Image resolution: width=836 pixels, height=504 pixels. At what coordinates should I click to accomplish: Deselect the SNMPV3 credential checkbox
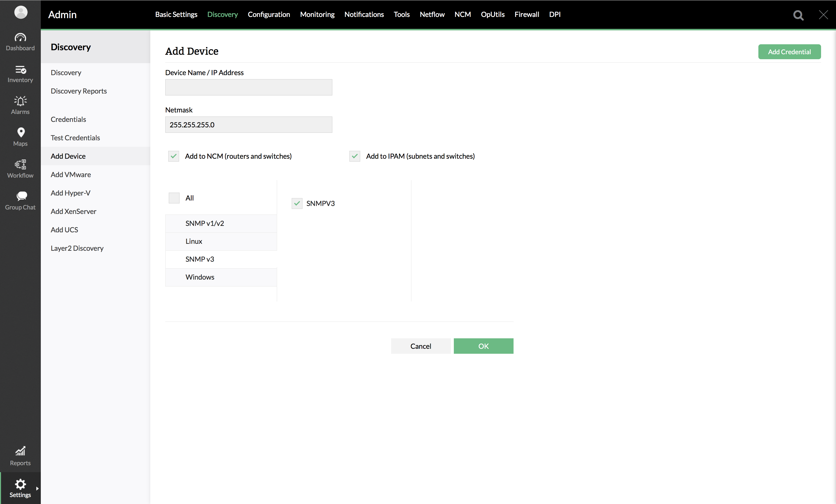click(x=297, y=203)
